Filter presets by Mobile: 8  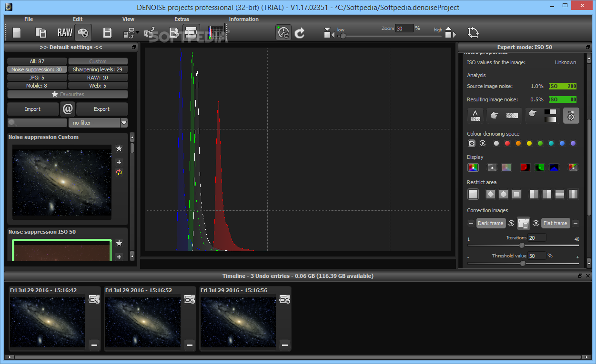pyautogui.click(x=37, y=86)
